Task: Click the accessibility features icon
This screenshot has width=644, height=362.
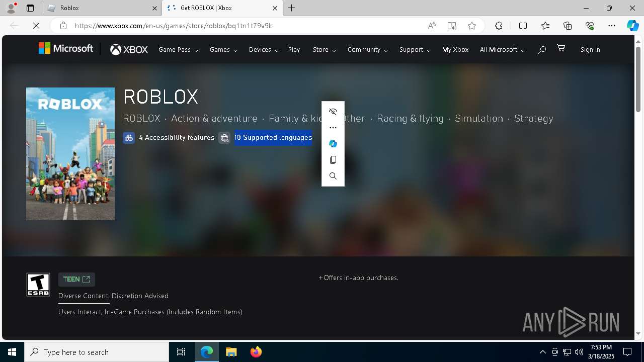Action: pos(129,138)
